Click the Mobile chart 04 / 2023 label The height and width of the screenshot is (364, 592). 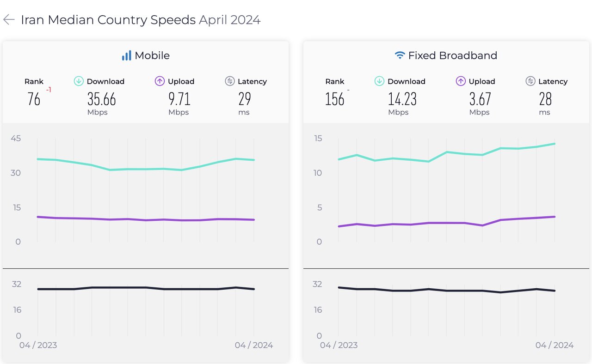pyautogui.click(x=38, y=345)
